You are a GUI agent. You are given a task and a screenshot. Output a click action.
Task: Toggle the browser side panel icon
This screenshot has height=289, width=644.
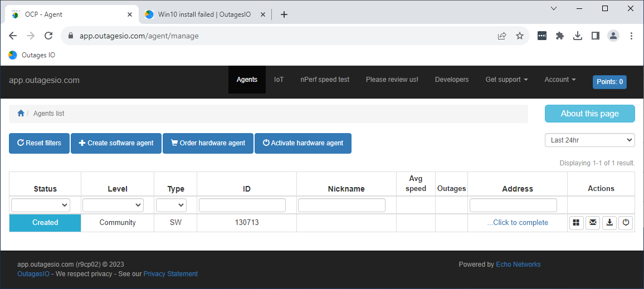coord(596,36)
